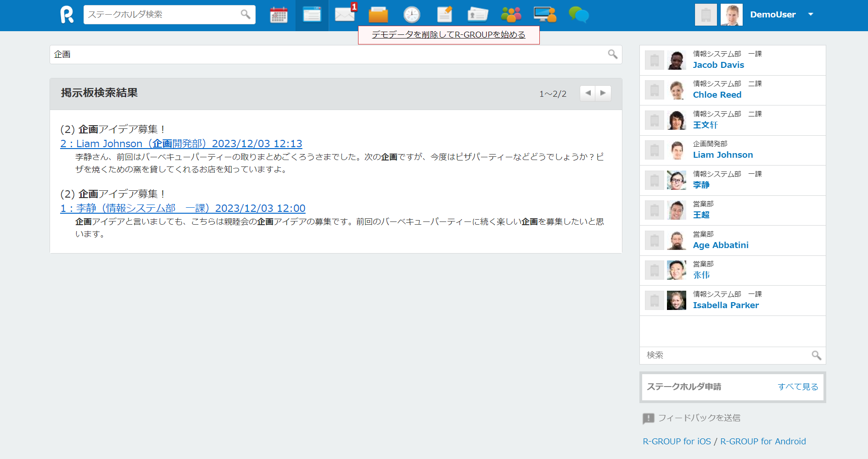Click the 掲示板検索結果 panel header
This screenshot has height=459, width=868.
coord(99,93)
